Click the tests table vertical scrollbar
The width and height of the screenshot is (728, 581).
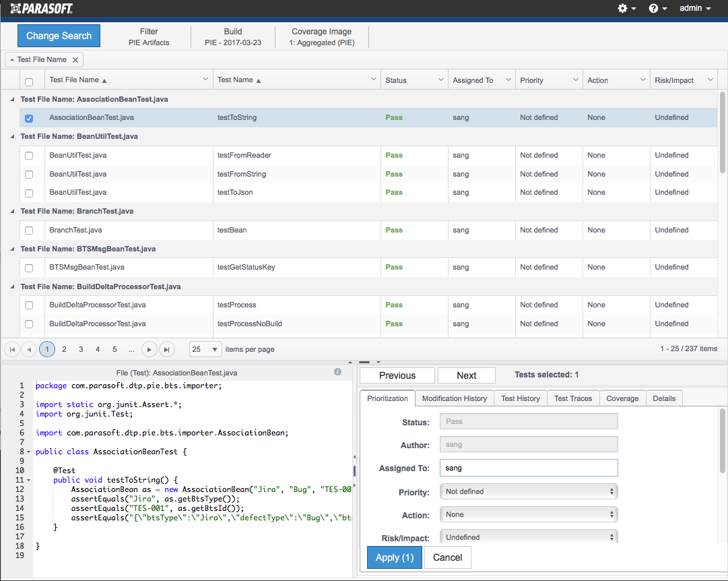722,133
